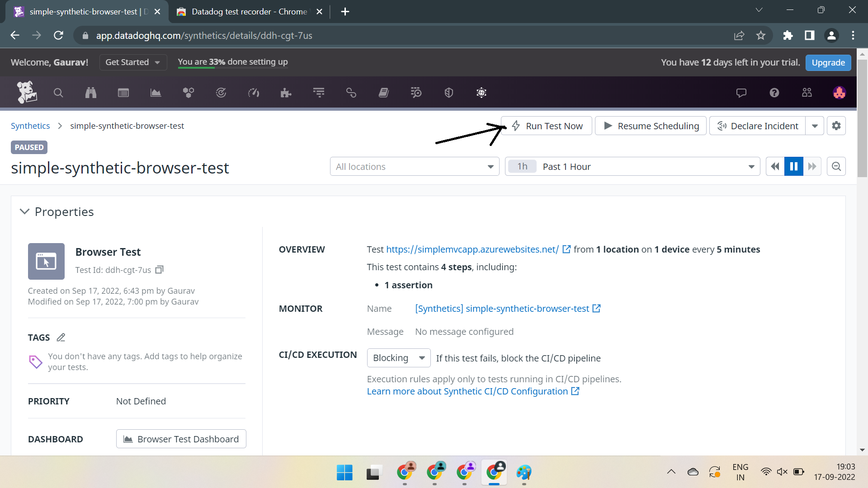Viewport: 868px width, 488px height.
Task: Click the Run Test Now button
Action: tap(546, 126)
